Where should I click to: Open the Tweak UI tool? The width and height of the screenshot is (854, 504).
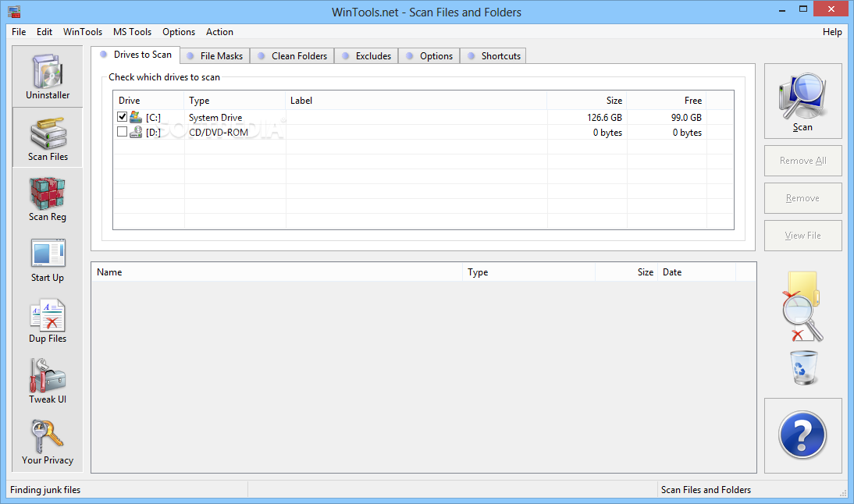point(48,381)
